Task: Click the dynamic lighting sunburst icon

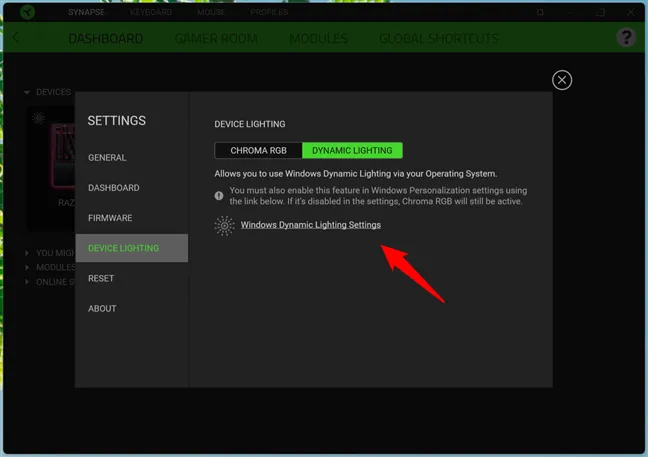Action: point(225,226)
